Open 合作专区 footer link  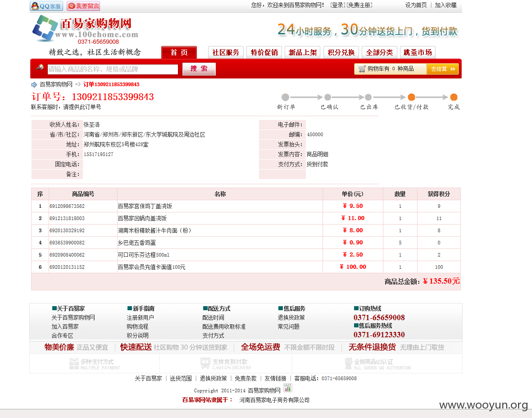pyautogui.click(x=63, y=335)
